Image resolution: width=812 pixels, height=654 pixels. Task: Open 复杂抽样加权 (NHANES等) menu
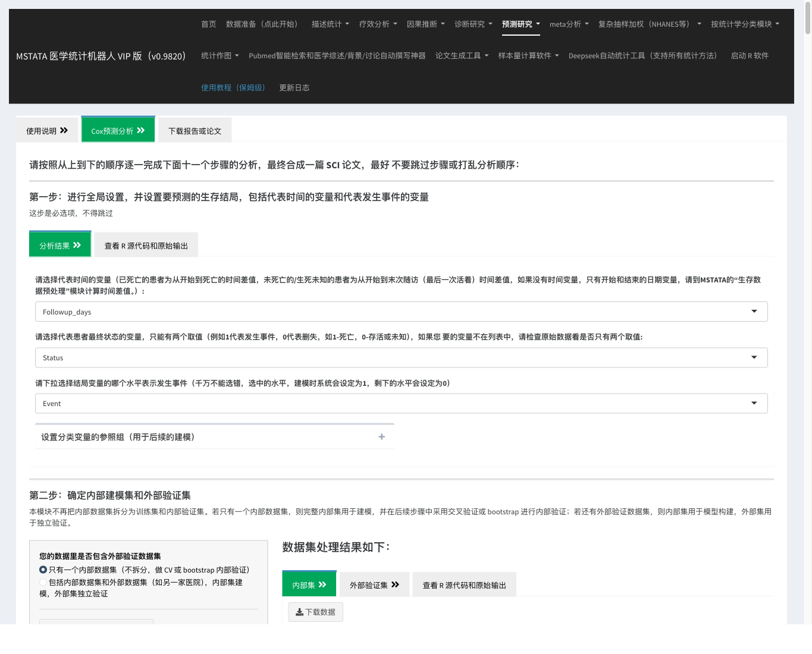[650, 24]
